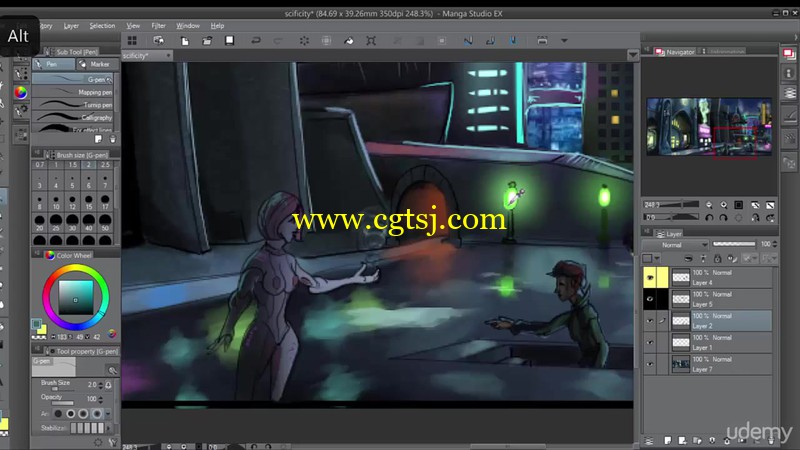Switch to the Marker sub tool group
Screen dimensions: 800x450
(97, 64)
